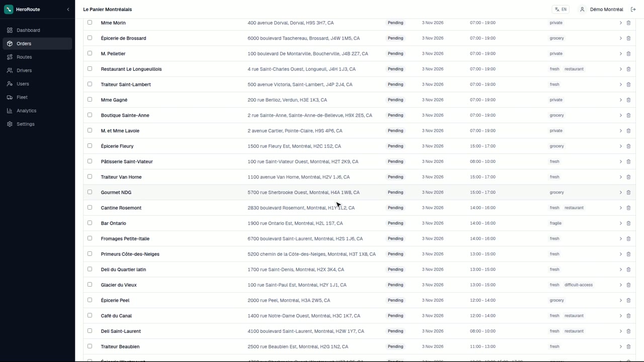Navigate to Analytics
This screenshot has height=362, width=644.
(37, 111)
